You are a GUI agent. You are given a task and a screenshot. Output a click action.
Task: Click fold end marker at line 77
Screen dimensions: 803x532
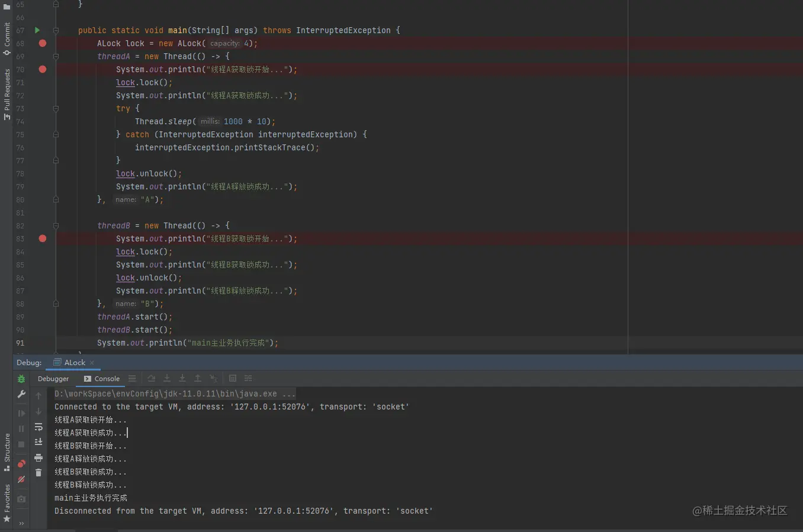pos(56,160)
